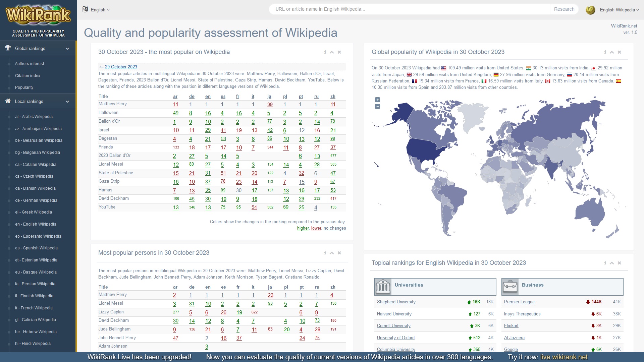The height and width of the screenshot is (362, 644).
Task: Toggle the most popular persons panel visibility
Action: (332, 252)
